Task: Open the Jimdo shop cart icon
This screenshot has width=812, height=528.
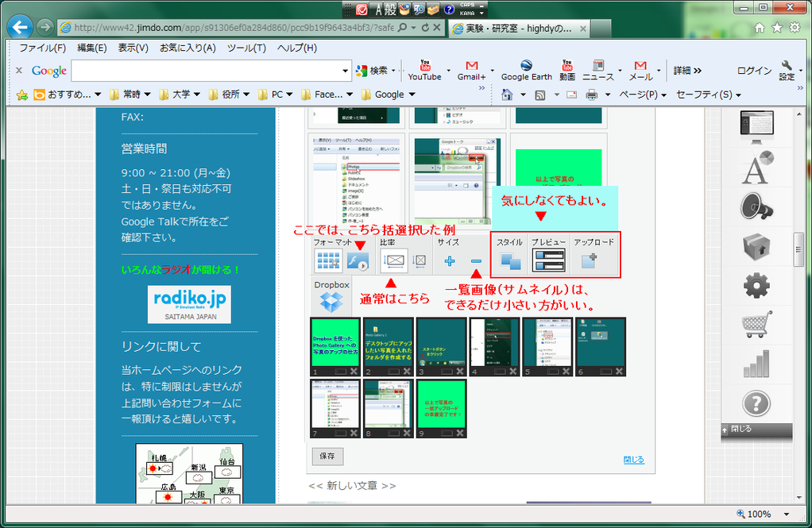Action: (756, 323)
